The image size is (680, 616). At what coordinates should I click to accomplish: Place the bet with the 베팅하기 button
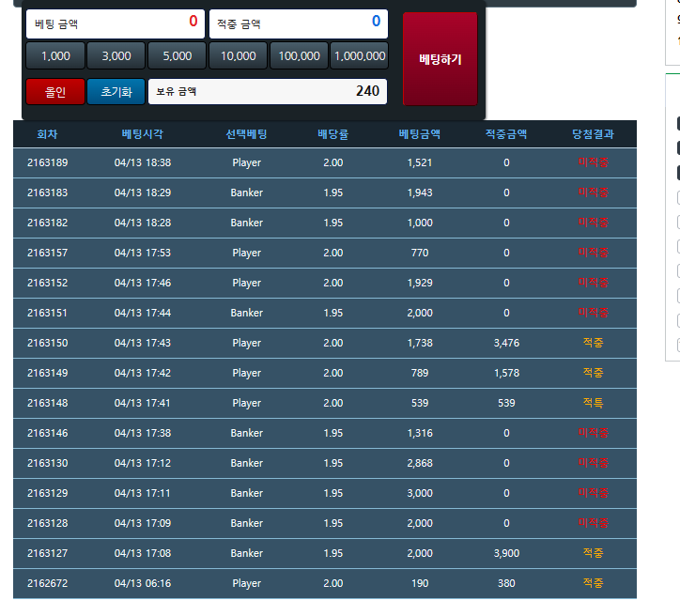pyautogui.click(x=440, y=58)
